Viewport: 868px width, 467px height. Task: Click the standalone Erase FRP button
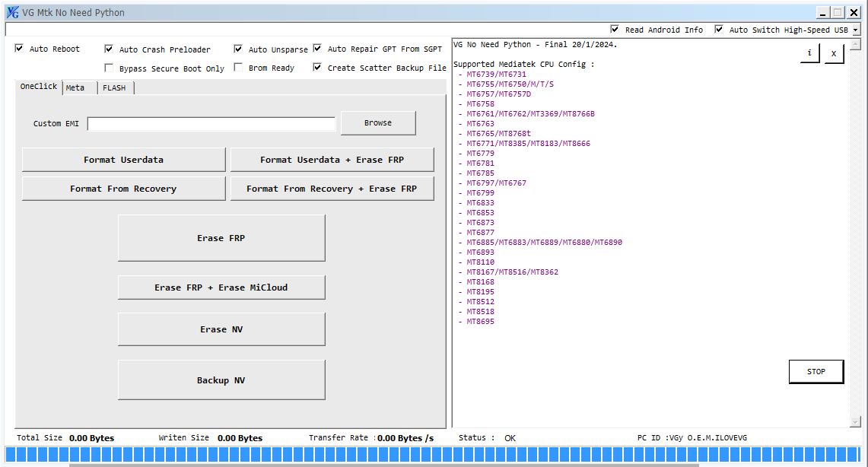tap(221, 238)
